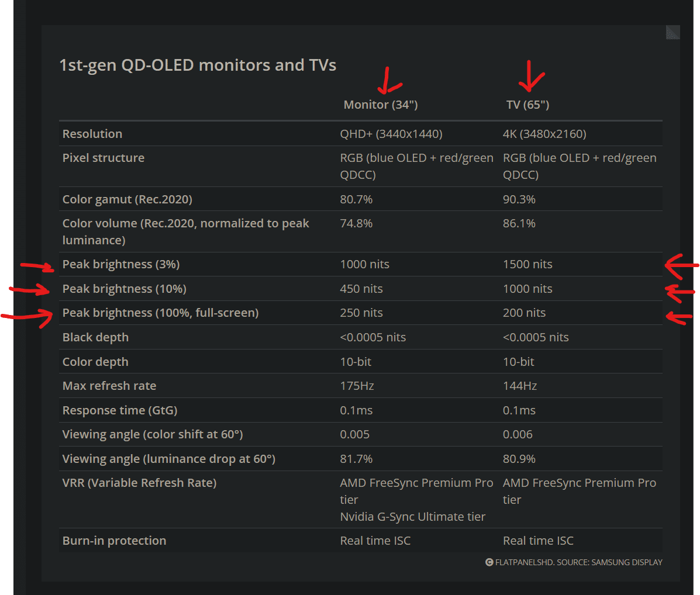Click the 175Hz max refresh rate value

coord(357,386)
